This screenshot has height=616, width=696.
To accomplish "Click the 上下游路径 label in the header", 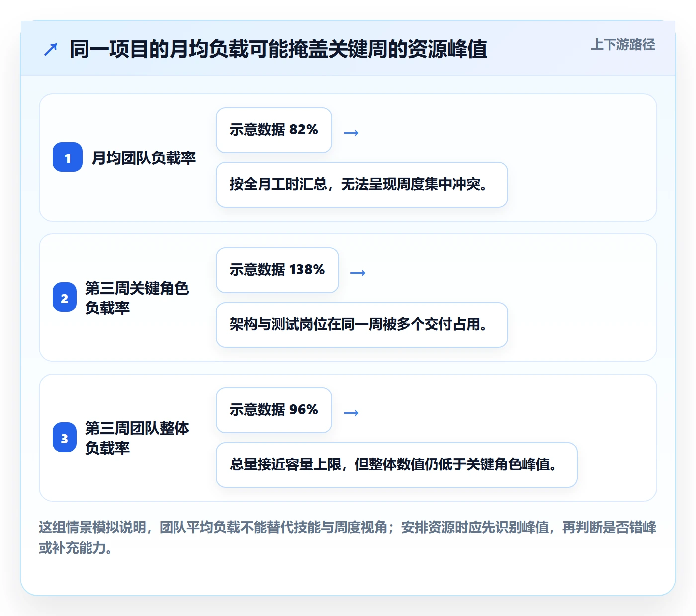I will (x=622, y=45).
